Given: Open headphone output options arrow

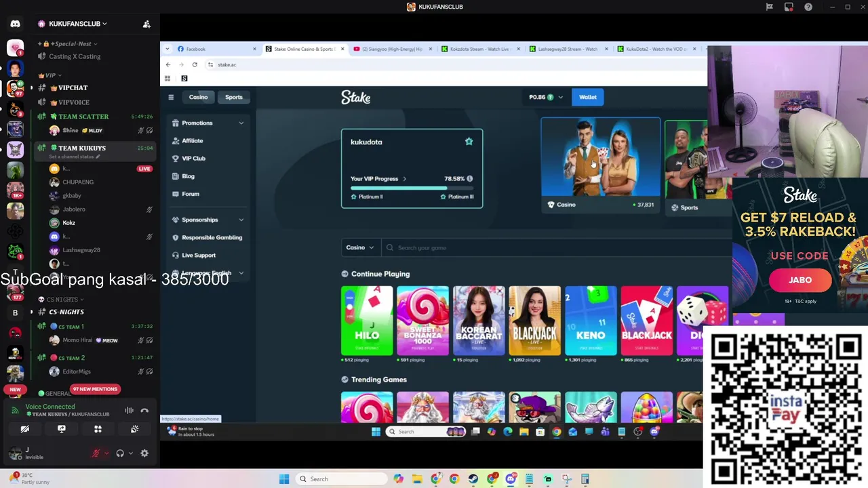Looking at the screenshot, I should [130, 453].
